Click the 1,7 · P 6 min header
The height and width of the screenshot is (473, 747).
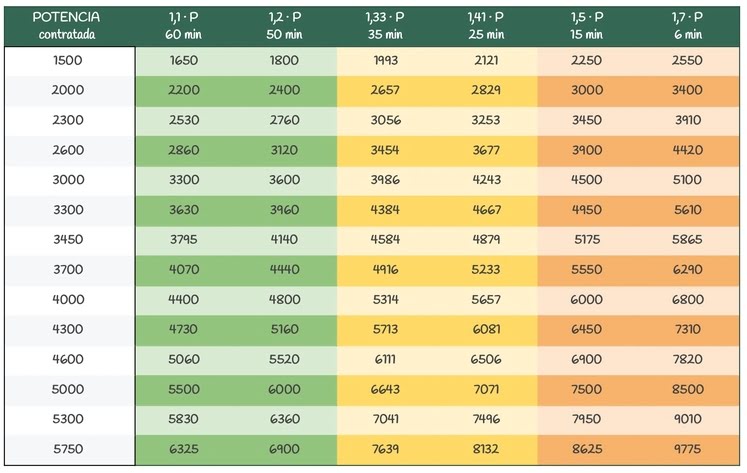(x=687, y=25)
